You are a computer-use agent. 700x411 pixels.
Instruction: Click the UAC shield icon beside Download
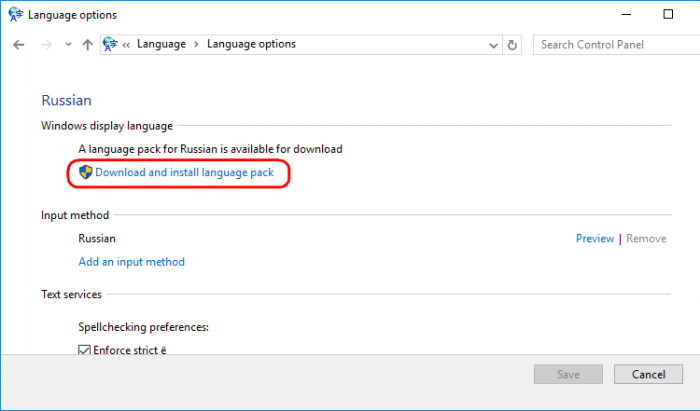pos(85,172)
